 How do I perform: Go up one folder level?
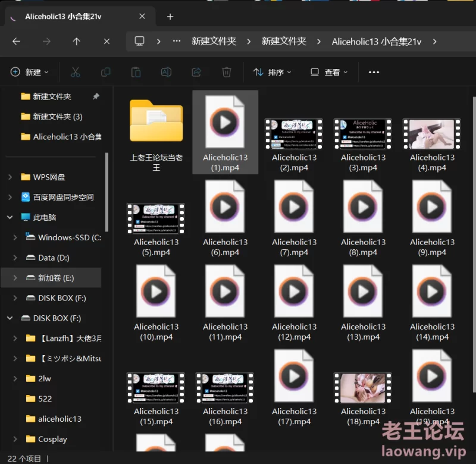pos(77,41)
